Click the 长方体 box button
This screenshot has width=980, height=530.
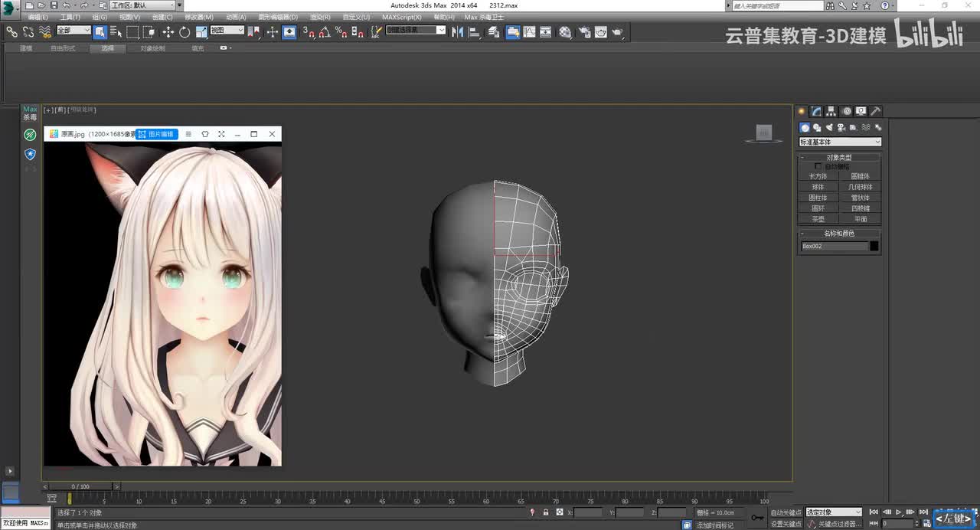[818, 176]
